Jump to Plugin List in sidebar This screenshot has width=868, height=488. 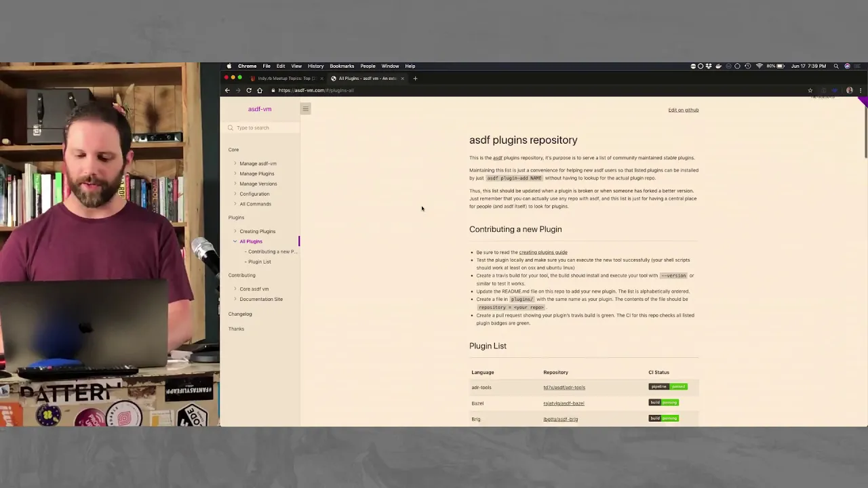click(260, 262)
